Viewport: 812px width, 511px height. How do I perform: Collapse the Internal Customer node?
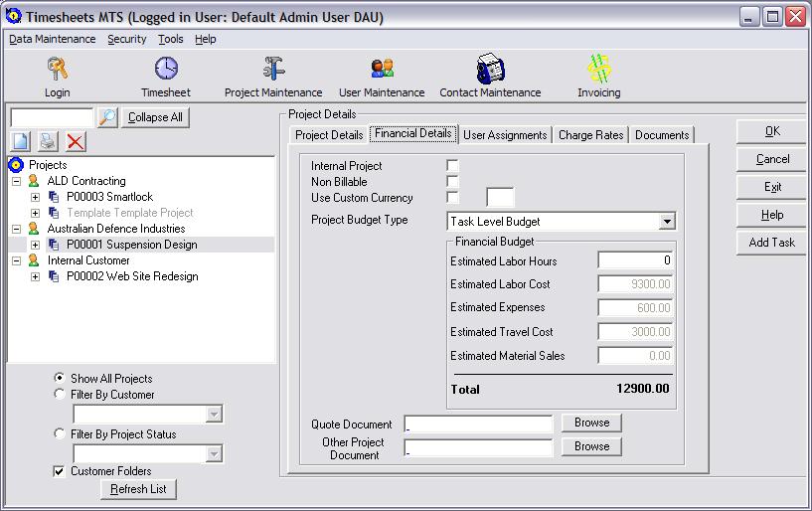(17, 260)
